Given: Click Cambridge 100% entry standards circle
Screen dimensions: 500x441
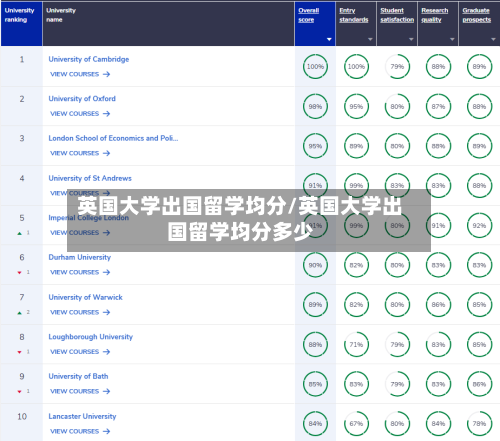Looking at the screenshot, I should coord(356,67).
